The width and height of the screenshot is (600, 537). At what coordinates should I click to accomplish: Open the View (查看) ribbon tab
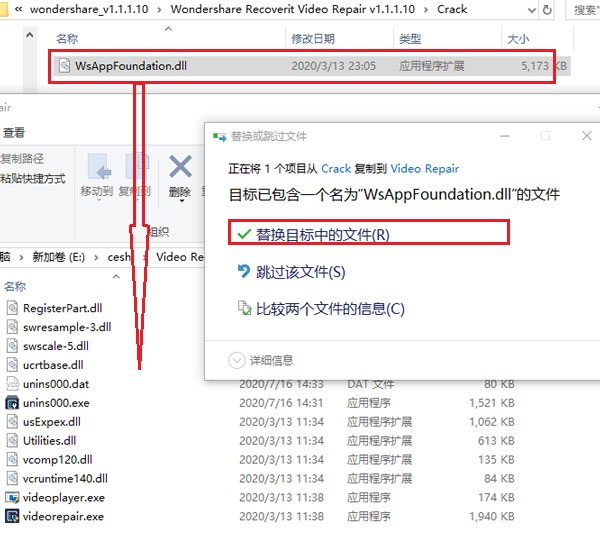tap(14, 133)
